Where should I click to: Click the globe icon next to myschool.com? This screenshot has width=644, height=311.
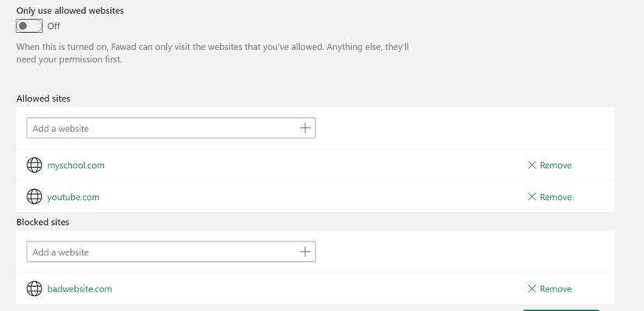tap(34, 165)
